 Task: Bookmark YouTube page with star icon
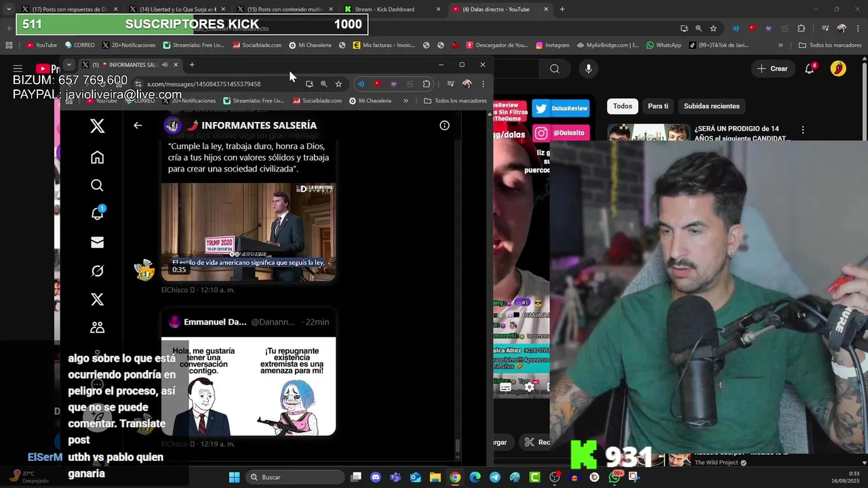[x=713, y=28]
